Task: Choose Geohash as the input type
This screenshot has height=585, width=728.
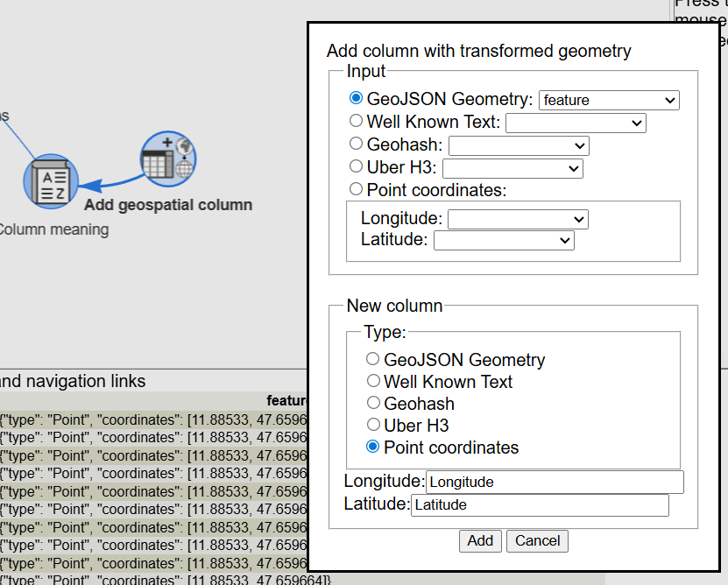Action: pos(356,144)
